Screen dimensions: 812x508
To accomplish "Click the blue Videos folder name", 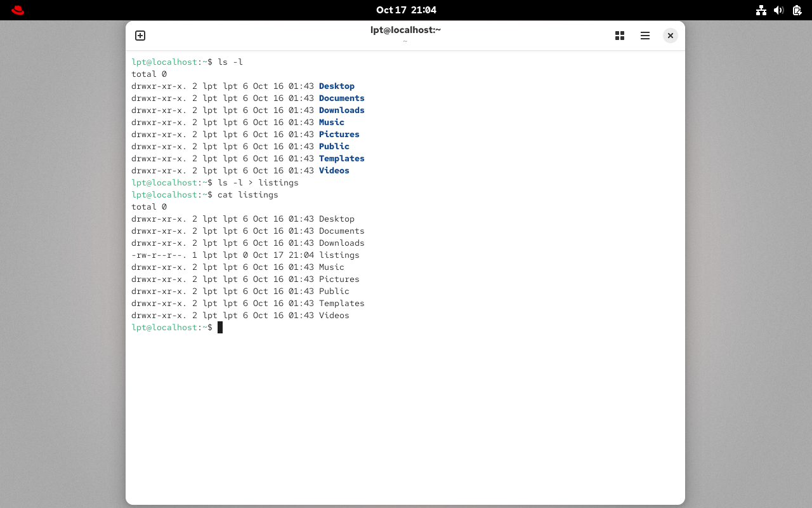I will click(334, 170).
